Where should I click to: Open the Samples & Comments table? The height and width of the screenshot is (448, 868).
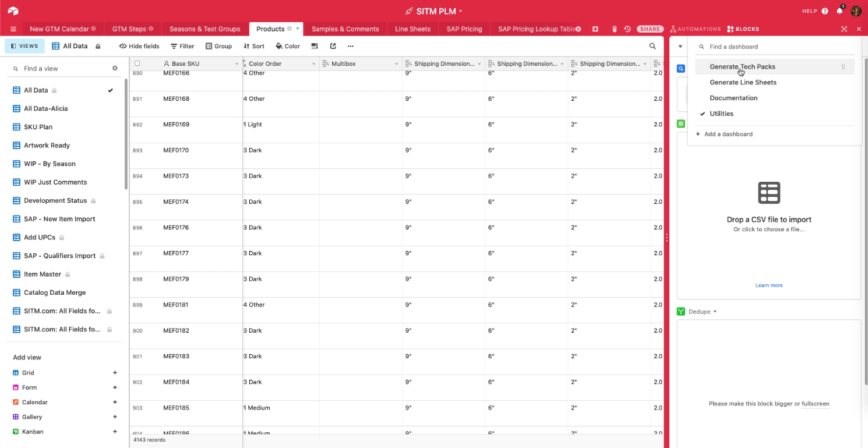click(345, 29)
